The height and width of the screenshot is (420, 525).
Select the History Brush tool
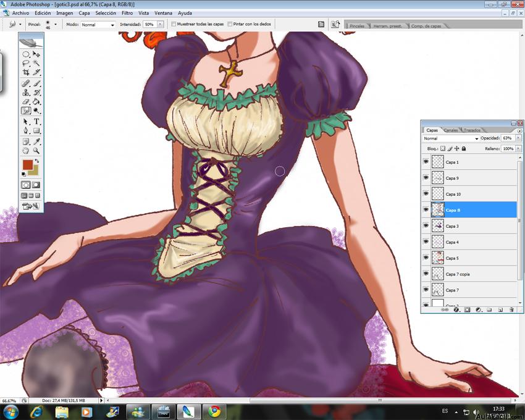point(36,93)
